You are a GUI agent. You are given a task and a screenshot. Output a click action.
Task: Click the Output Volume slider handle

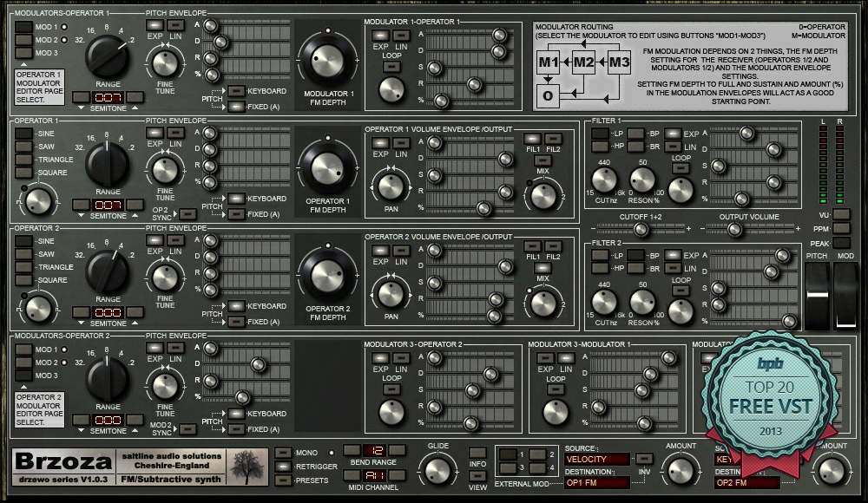[734, 229]
